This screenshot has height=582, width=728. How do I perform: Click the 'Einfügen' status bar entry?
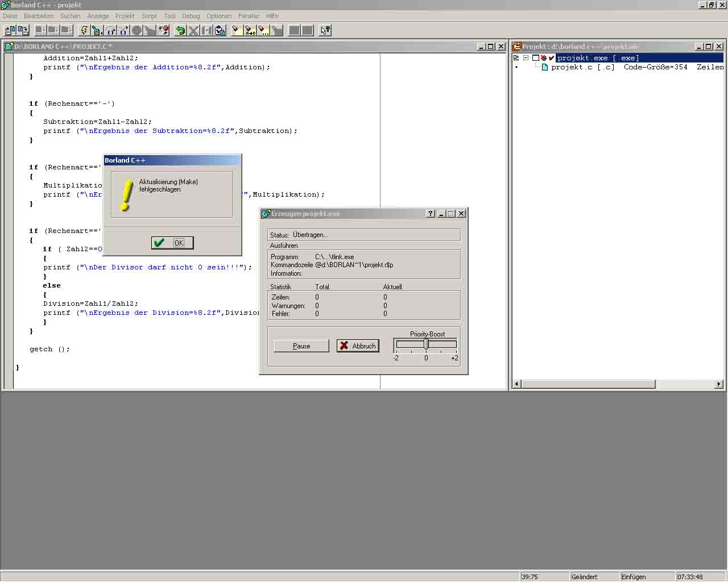coord(634,577)
